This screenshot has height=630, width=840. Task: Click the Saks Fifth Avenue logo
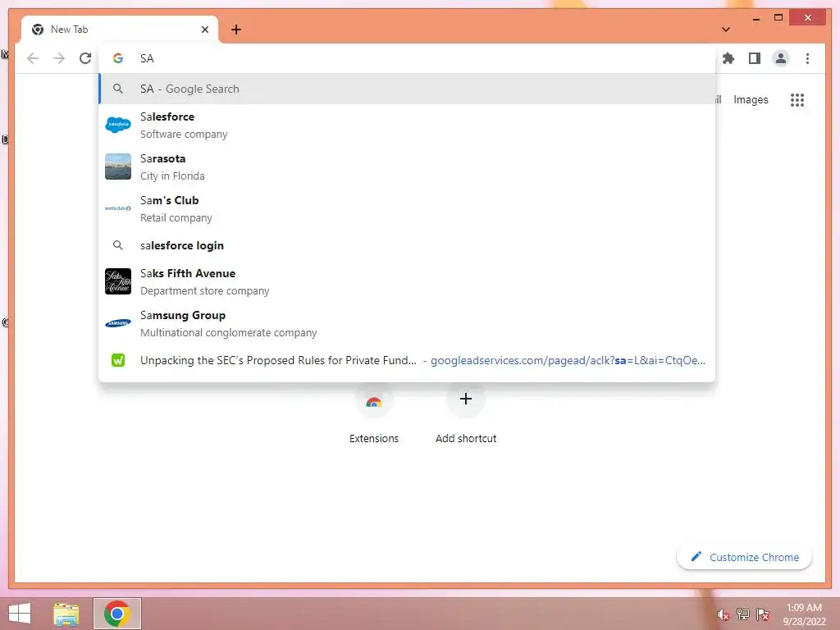[118, 281]
